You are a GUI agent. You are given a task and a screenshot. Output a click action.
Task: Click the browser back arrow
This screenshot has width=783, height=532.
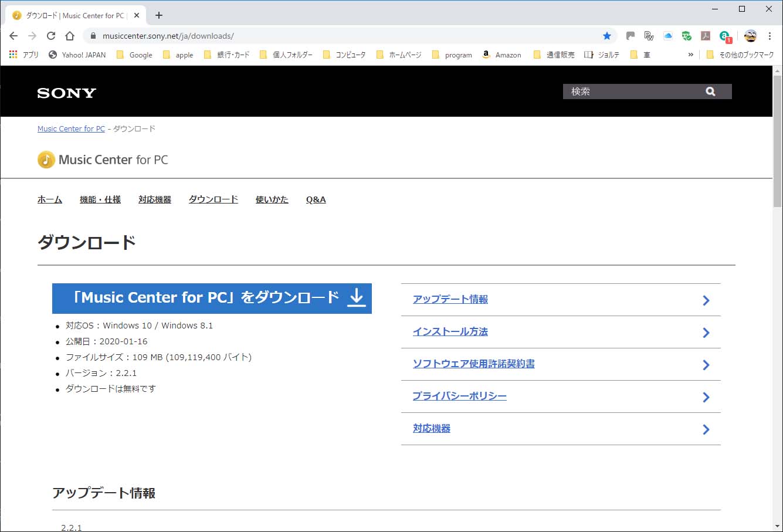click(x=13, y=36)
